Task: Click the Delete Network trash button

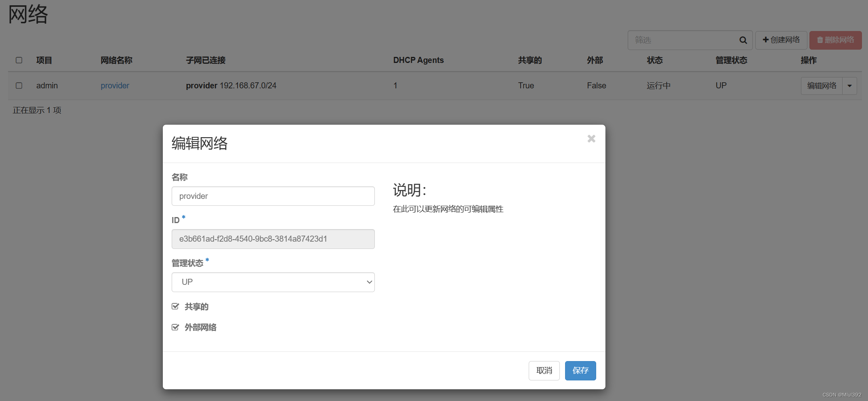Action: click(835, 40)
